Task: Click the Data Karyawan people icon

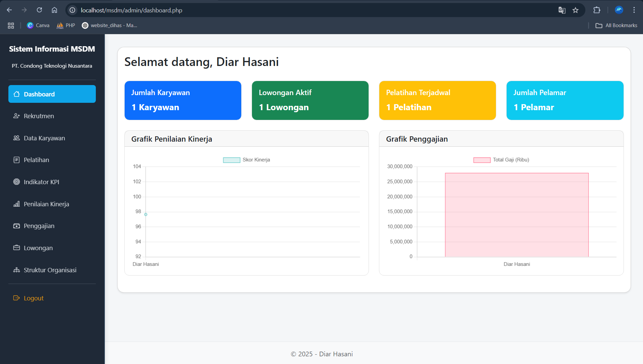Action: [16, 138]
